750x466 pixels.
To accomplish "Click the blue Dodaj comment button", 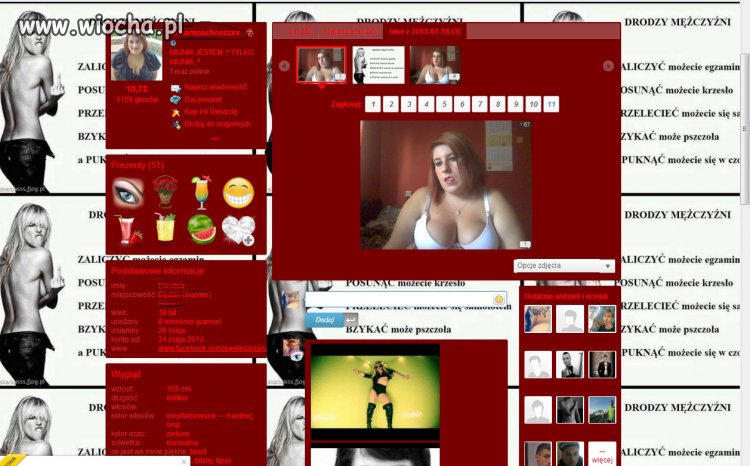I will [325, 320].
